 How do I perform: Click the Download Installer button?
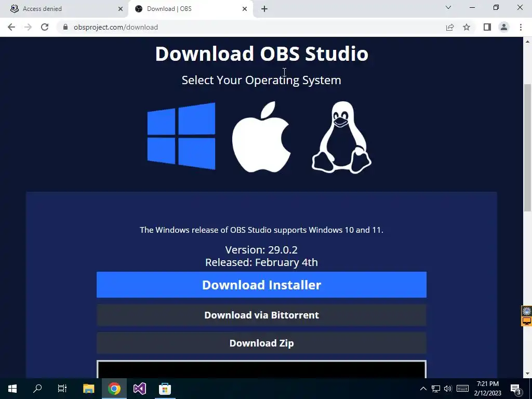click(261, 285)
